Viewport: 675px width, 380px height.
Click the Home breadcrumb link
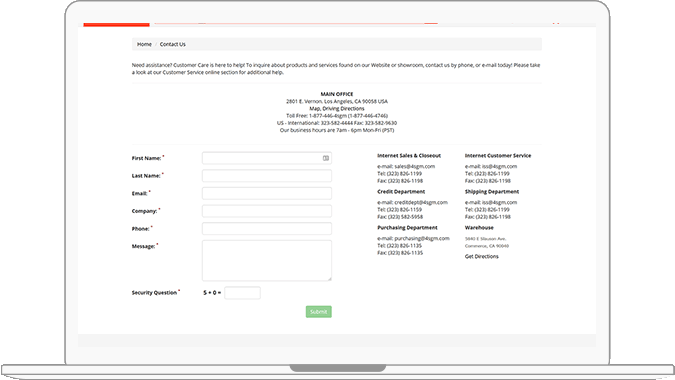click(144, 44)
